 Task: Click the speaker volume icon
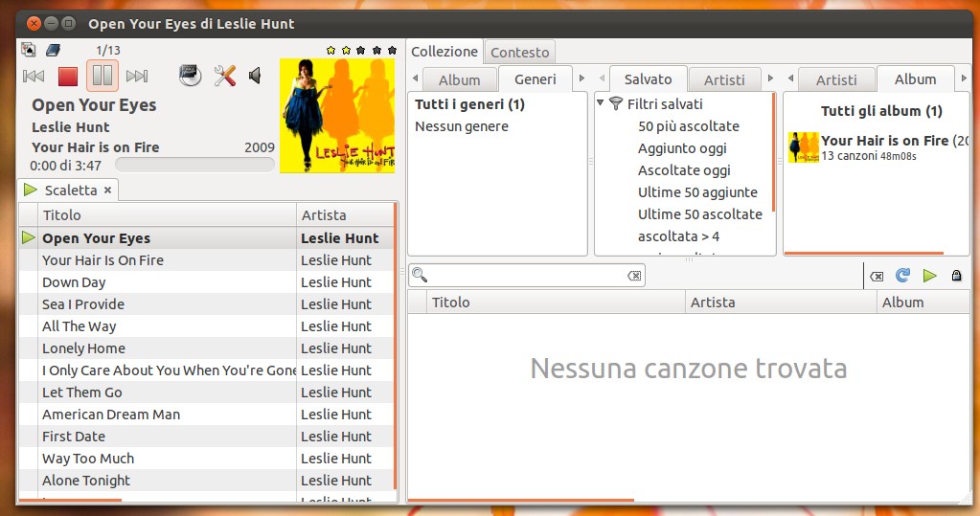[255, 76]
